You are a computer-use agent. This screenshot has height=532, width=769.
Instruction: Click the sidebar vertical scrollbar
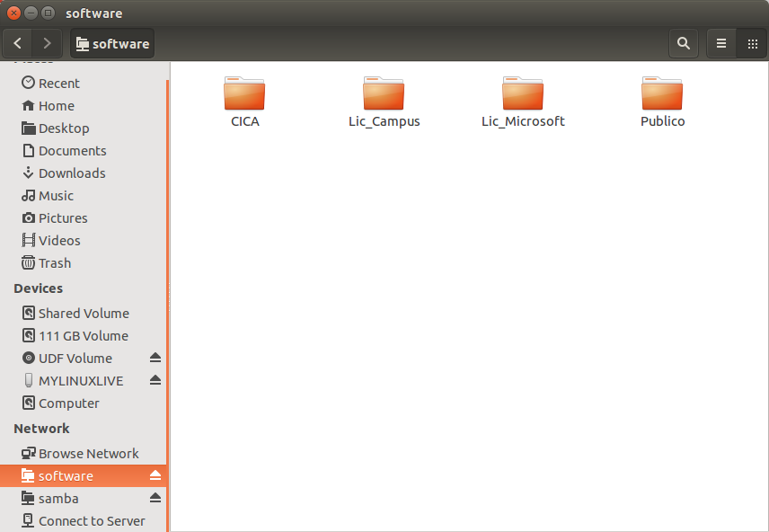coord(168,305)
